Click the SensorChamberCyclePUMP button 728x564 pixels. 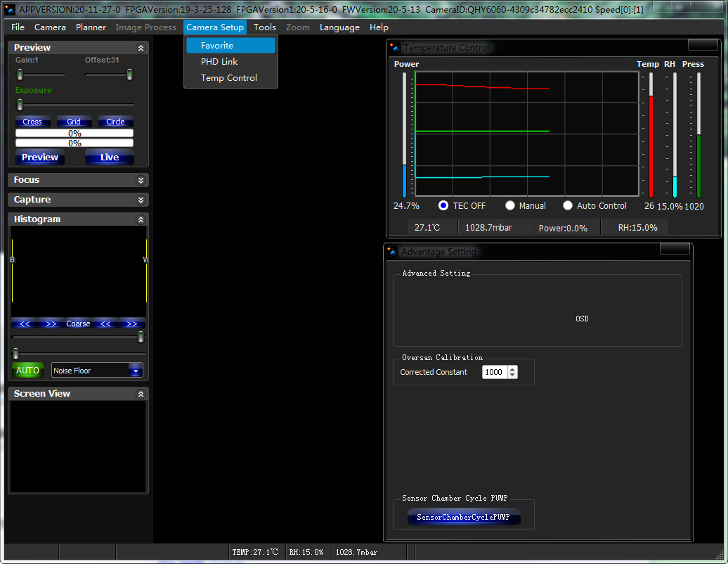tap(463, 517)
